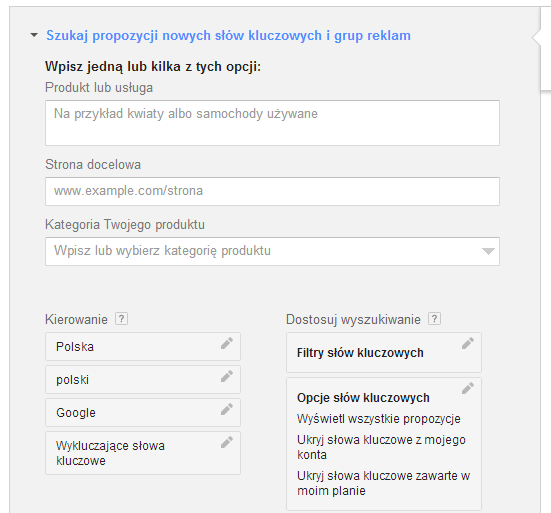Click Wyświetl wszystkie propozycje option text
This screenshot has width=551, height=513.
tap(378, 419)
